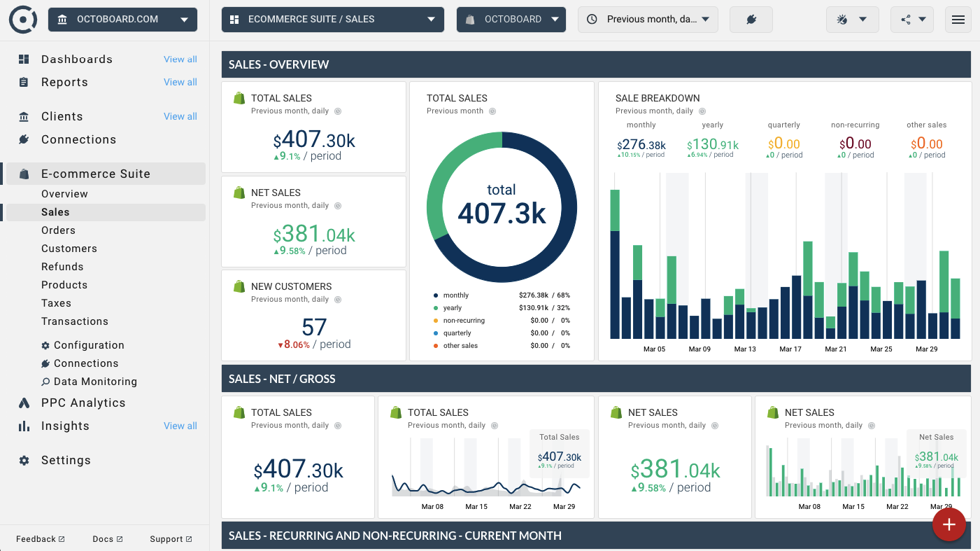Screen dimensions: 980x551
Task: Toggle the info target next to TOTAL SALES subtitle
Action: click(338, 110)
